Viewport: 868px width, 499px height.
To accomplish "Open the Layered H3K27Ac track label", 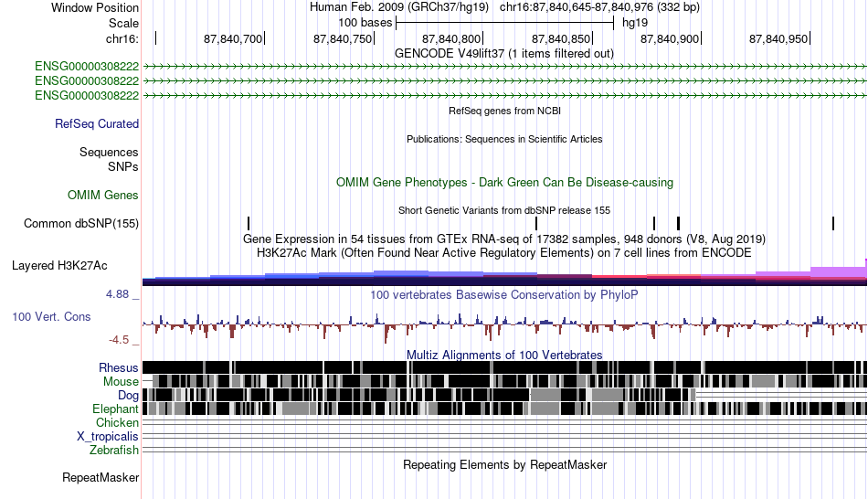I will 59,266.
